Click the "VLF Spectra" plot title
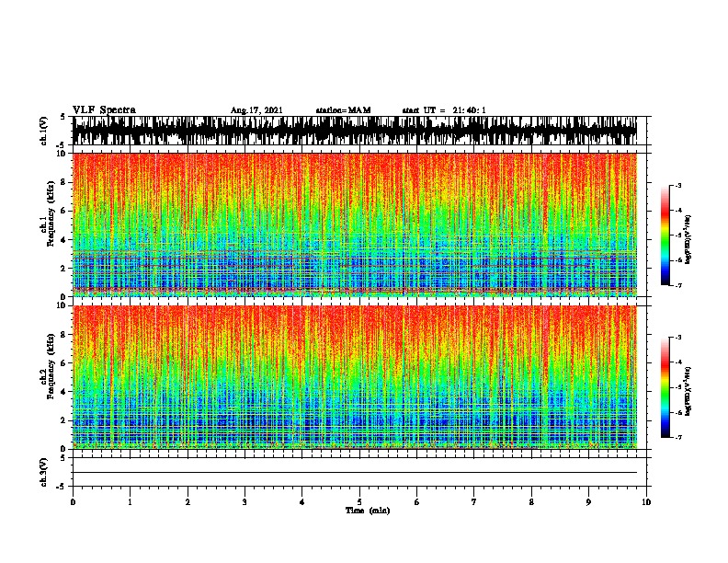728x563 pixels. 104,110
